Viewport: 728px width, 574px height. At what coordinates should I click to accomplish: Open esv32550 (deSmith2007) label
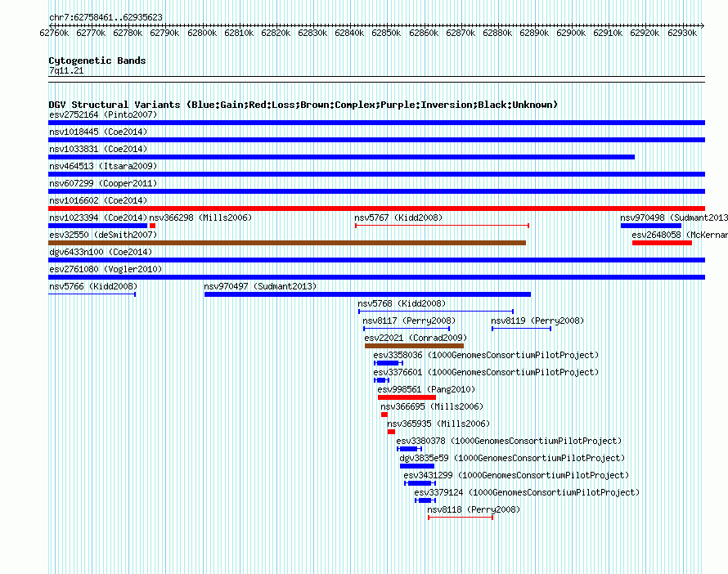pos(103,235)
